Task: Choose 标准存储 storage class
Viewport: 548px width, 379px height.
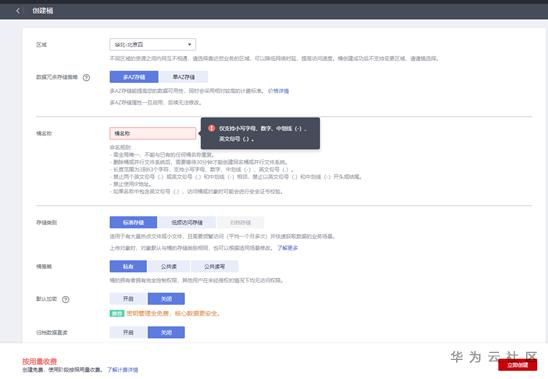Action: click(x=133, y=222)
